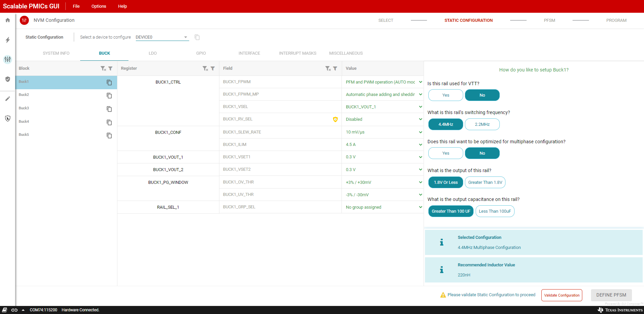Screen dimensions: 644x314
Task: Click the DEFINE PFSM button
Action: coord(611,295)
